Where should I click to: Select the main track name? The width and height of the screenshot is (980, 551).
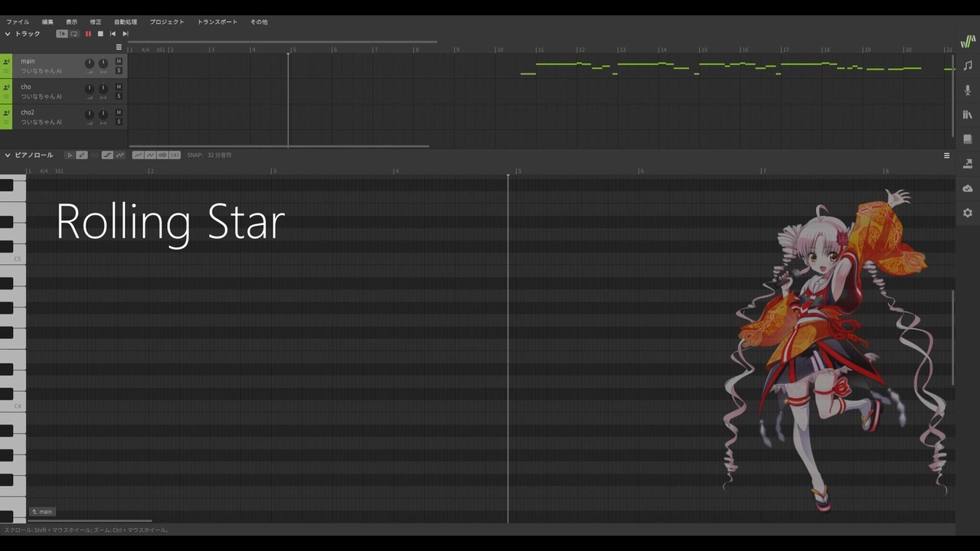(x=28, y=61)
